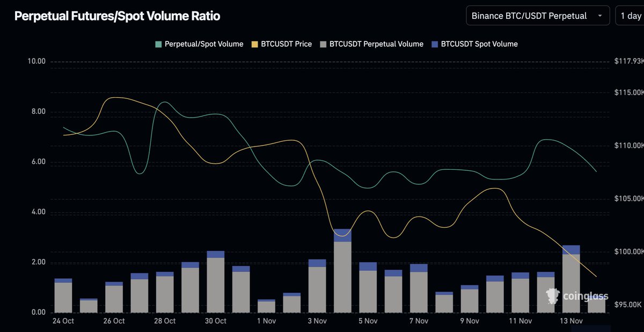Click the 5 Nov x-axis label
644x332 pixels.
(368, 321)
